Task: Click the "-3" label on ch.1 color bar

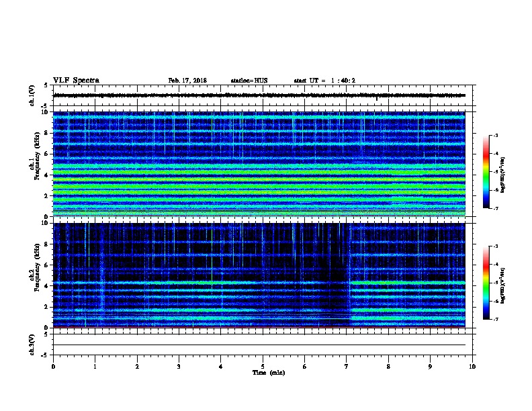Action: coord(495,135)
